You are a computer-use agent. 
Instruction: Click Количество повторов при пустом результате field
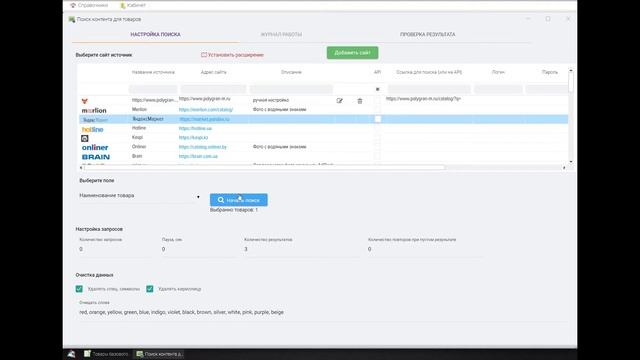click(x=425, y=249)
